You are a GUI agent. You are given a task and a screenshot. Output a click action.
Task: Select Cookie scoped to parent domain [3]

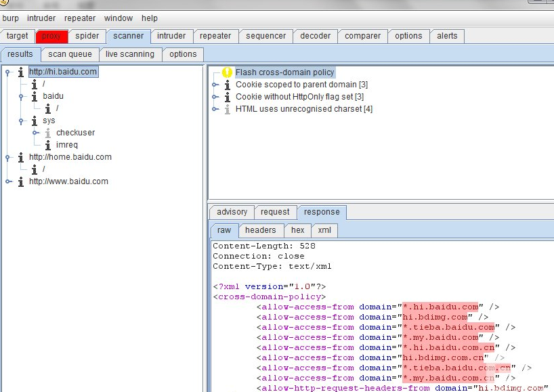click(302, 85)
